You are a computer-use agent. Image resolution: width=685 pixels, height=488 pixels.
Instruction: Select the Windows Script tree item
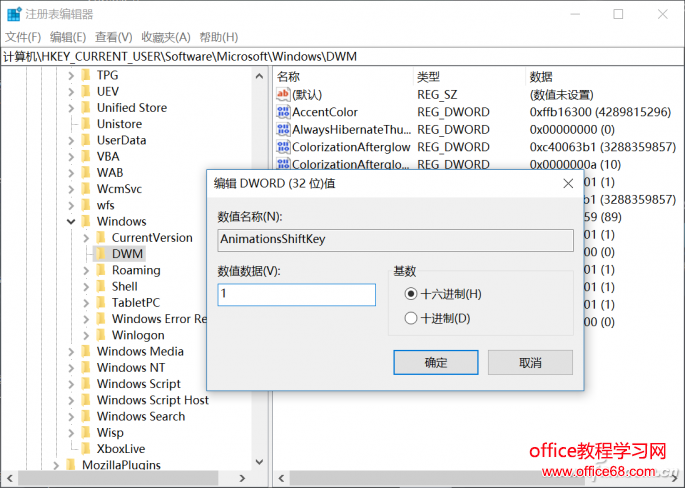click(x=138, y=384)
